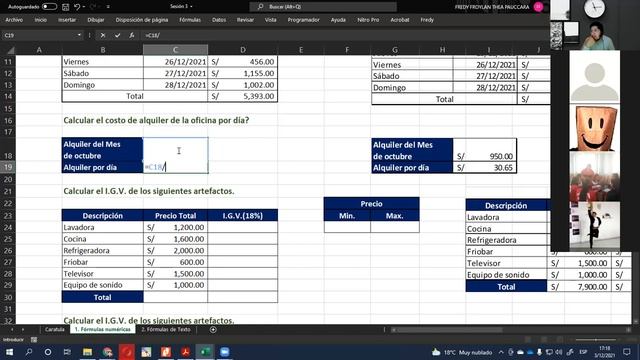Open the Vista ribbon tab
This screenshot has width=640, height=360.
click(x=271, y=20)
